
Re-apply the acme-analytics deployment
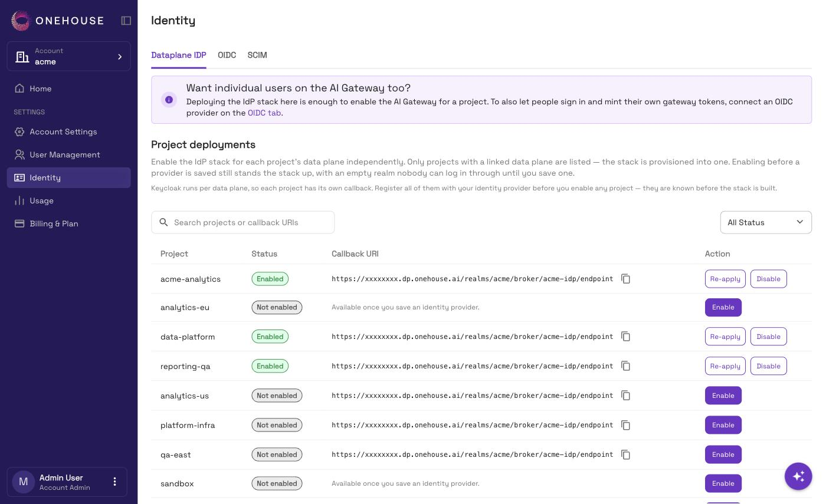[x=725, y=279]
